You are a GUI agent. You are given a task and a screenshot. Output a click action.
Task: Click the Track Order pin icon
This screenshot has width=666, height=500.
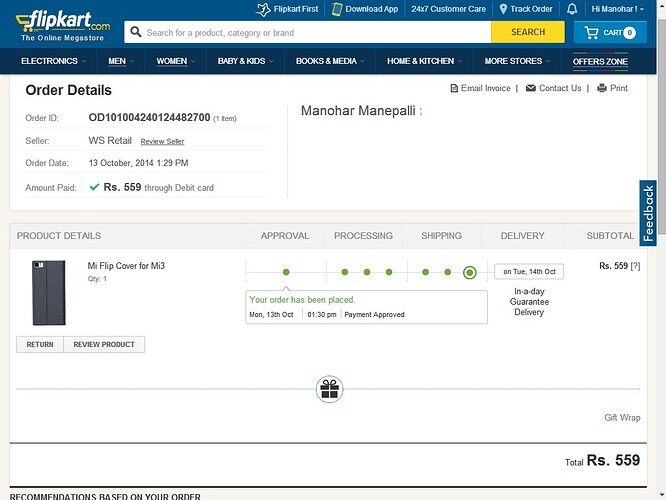click(503, 9)
